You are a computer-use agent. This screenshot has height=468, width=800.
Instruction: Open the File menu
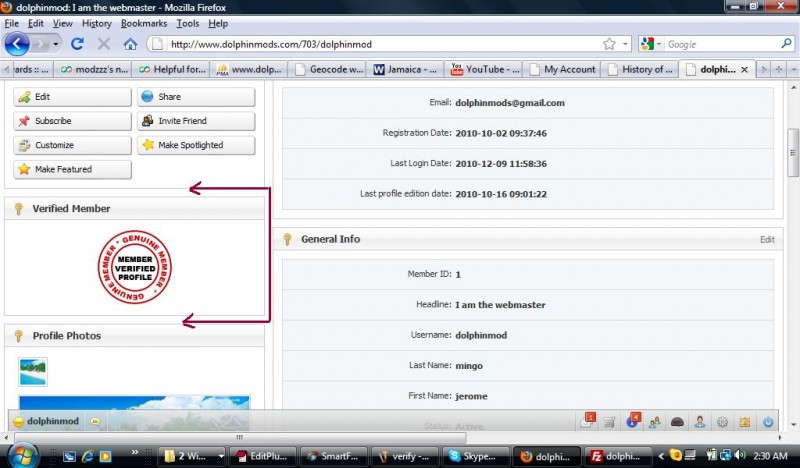(x=11, y=23)
